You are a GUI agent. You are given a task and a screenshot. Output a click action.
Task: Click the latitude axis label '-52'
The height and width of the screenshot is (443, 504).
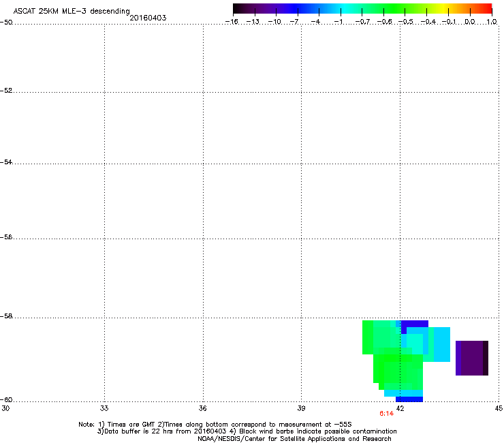click(6, 91)
